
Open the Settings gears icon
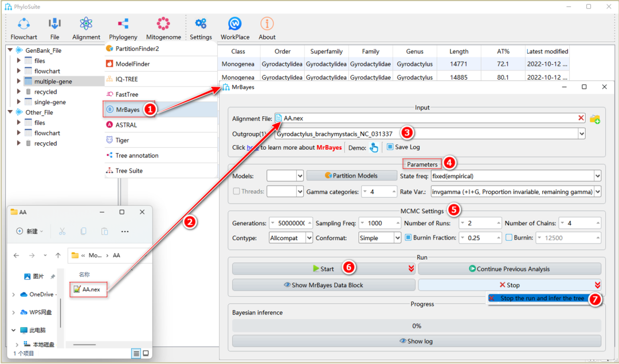tap(201, 24)
